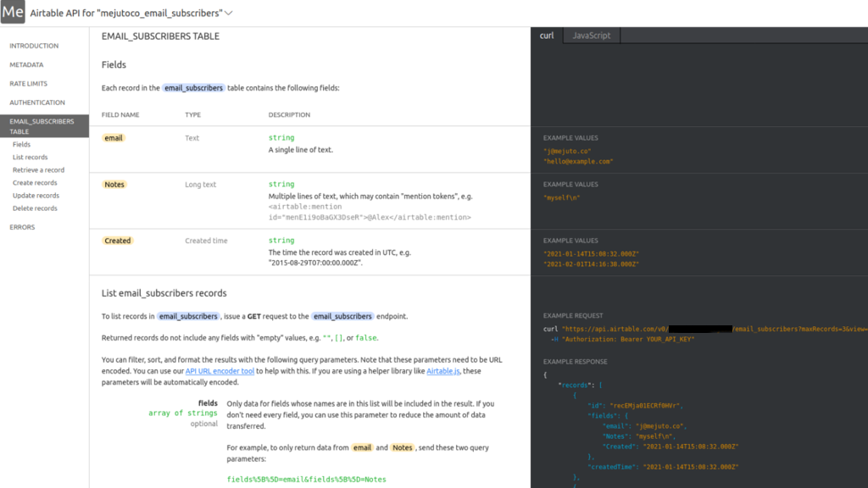
Task: Click the Me workspace logo icon
Action: click(12, 13)
